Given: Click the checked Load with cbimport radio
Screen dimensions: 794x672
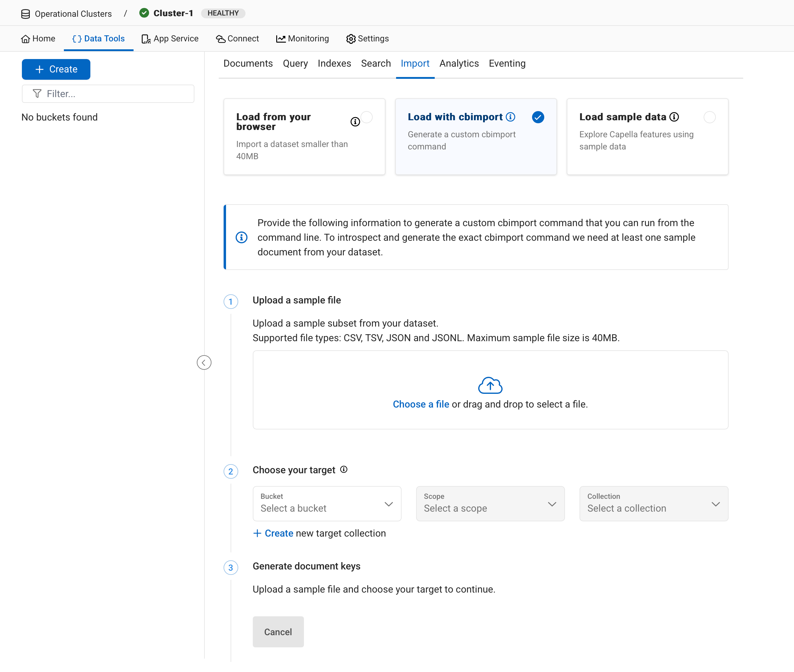Looking at the screenshot, I should [538, 117].
